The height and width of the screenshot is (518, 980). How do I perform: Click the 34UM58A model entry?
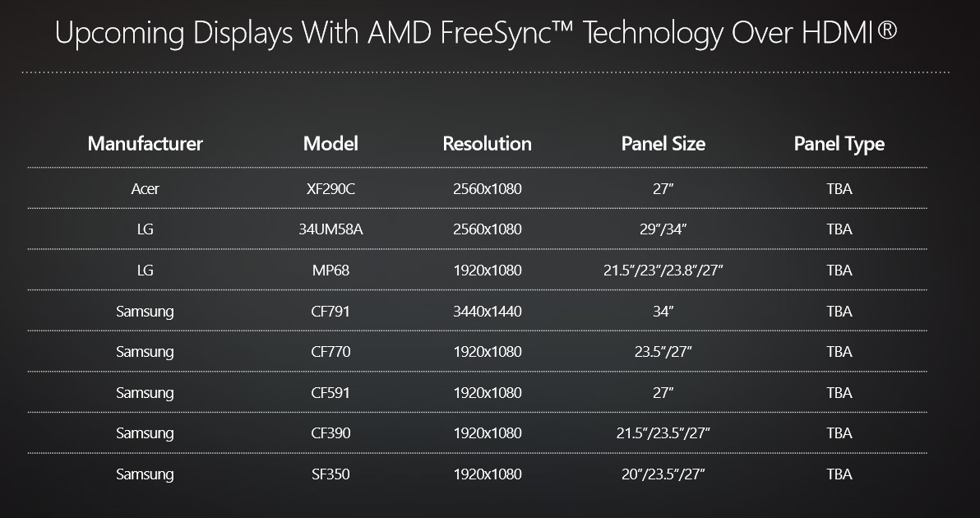click(x=331, y=229)
